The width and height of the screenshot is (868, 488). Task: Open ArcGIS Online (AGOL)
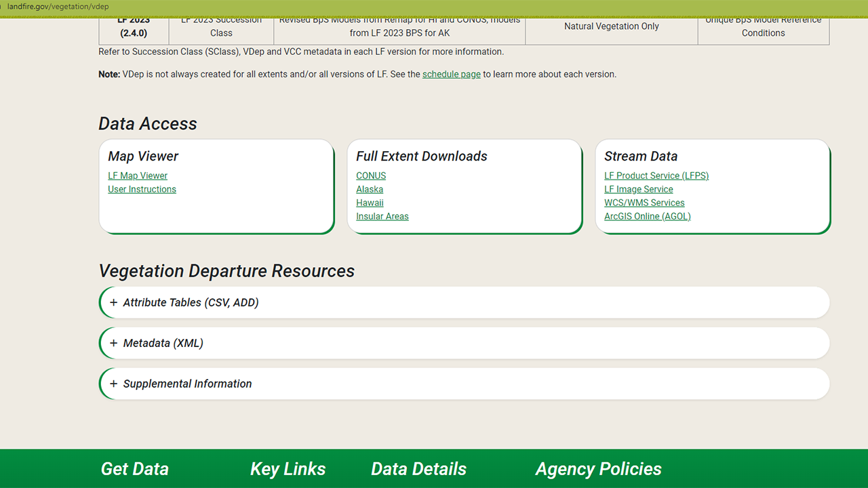647,216
